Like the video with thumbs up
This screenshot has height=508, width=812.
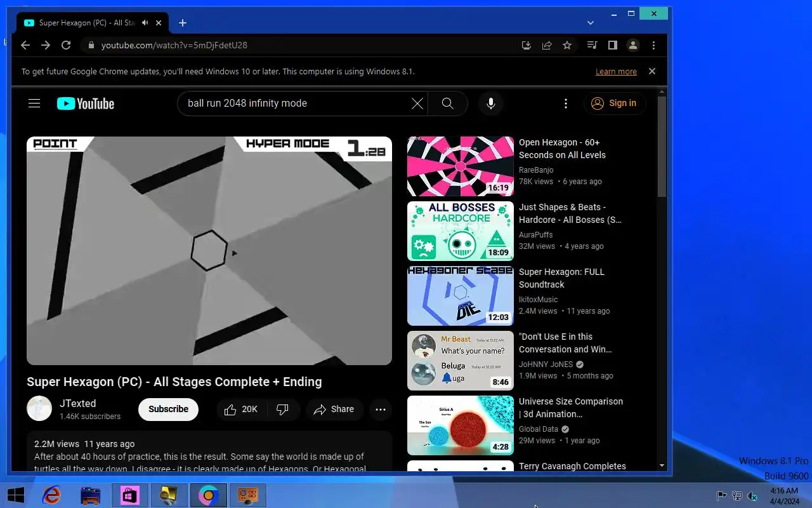(241, 410)
